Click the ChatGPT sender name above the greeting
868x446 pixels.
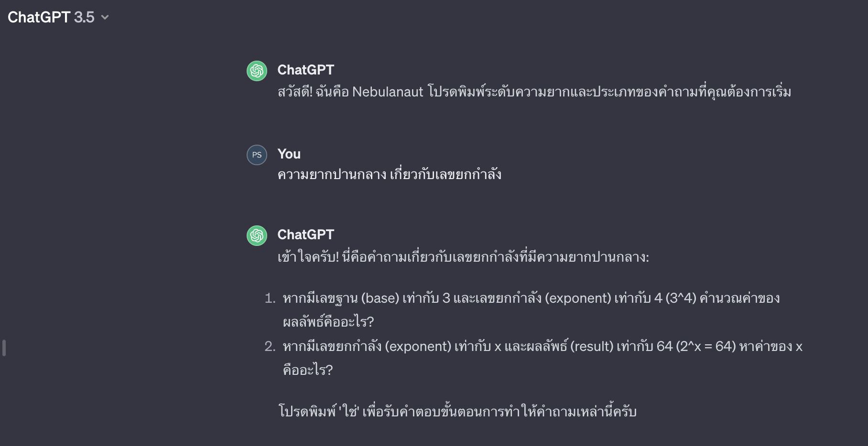point(305,70)
